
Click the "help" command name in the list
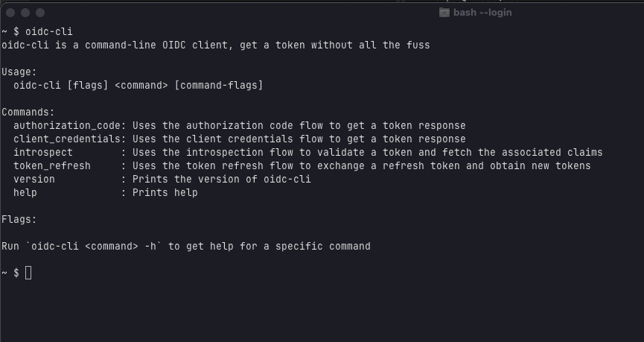[x=25, y=192]
